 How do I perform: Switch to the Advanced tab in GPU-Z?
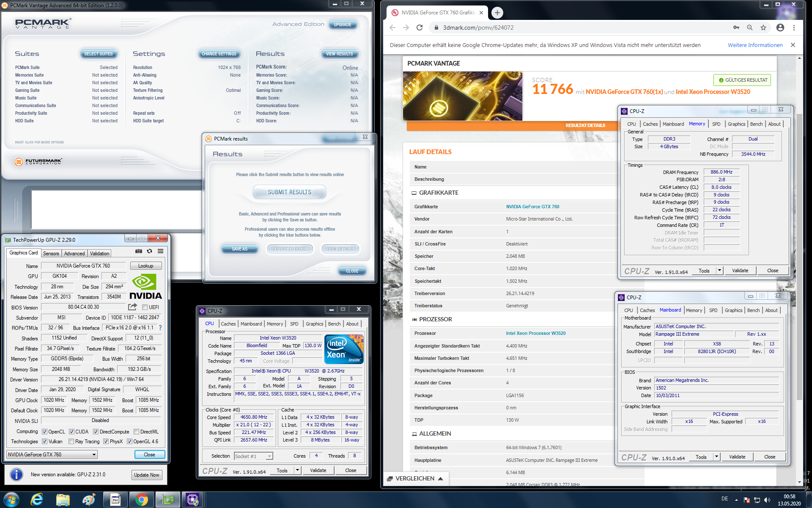tap(74, 254)
